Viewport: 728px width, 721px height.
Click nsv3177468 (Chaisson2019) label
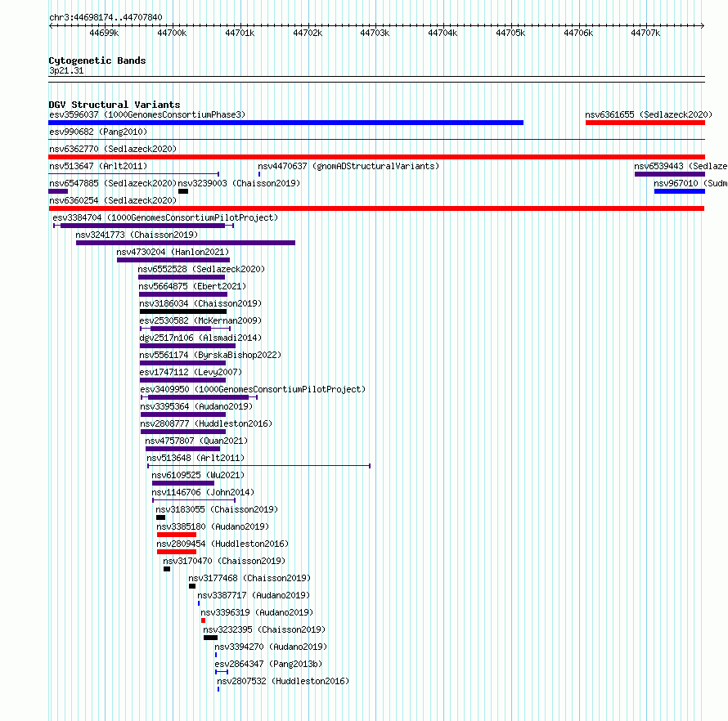[x=249, y=578]
